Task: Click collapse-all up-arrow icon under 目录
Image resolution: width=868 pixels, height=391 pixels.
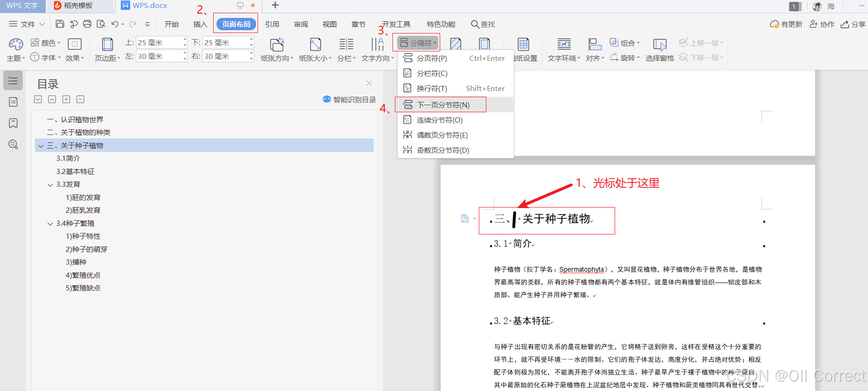Action: click(x=52, y=99)
